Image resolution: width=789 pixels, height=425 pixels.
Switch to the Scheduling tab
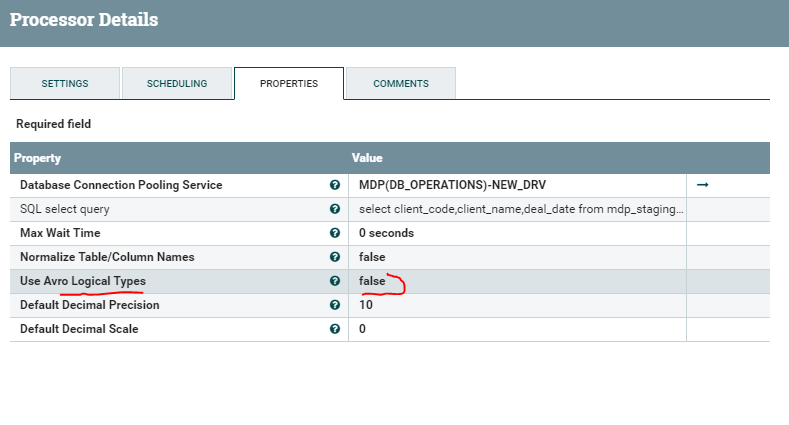177,83
